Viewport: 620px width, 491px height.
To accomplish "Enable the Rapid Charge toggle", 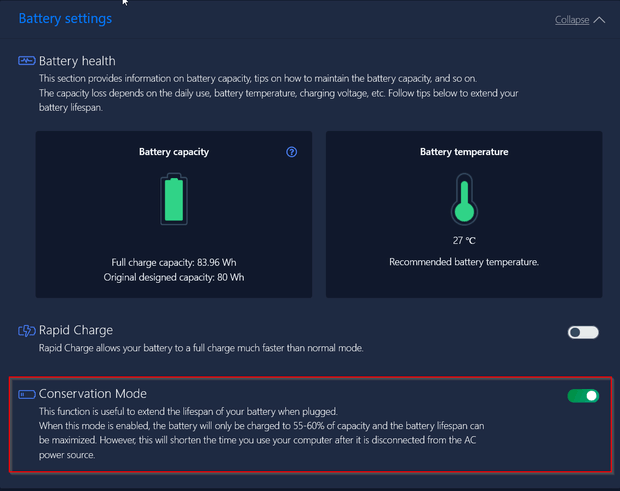I will (582, 332).
